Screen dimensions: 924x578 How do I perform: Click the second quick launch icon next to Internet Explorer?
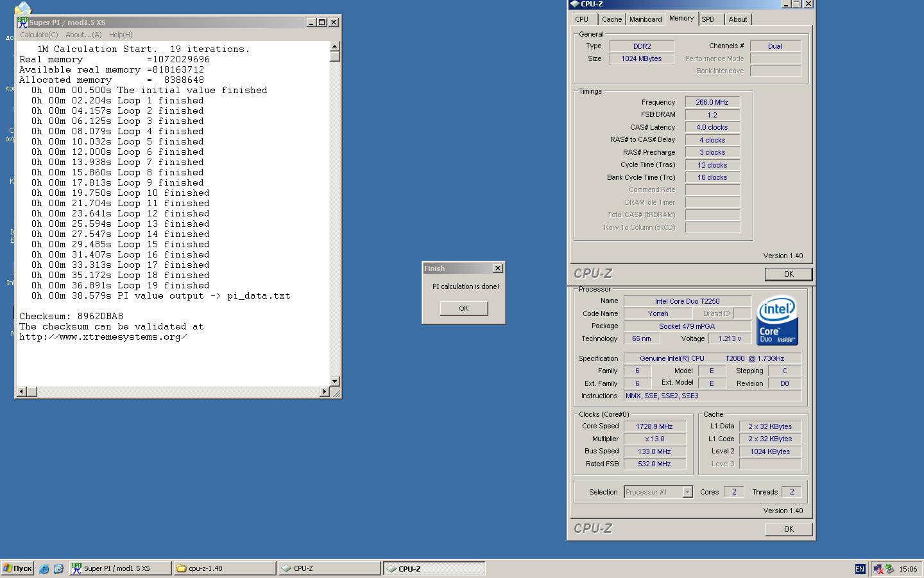58,568
